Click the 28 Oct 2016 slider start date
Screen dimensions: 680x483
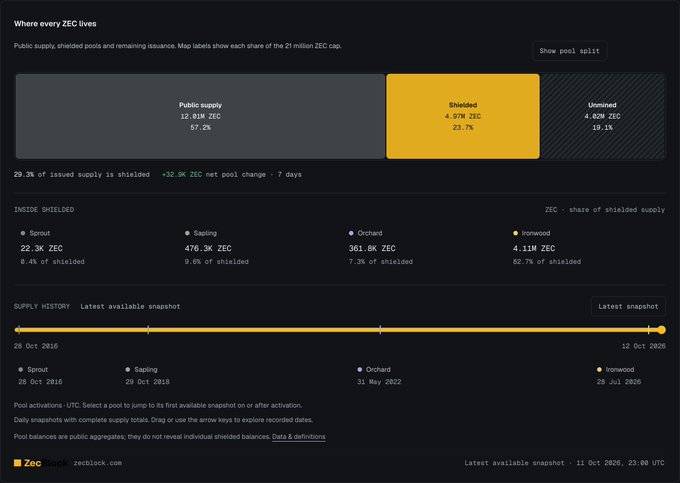(36, 346)
